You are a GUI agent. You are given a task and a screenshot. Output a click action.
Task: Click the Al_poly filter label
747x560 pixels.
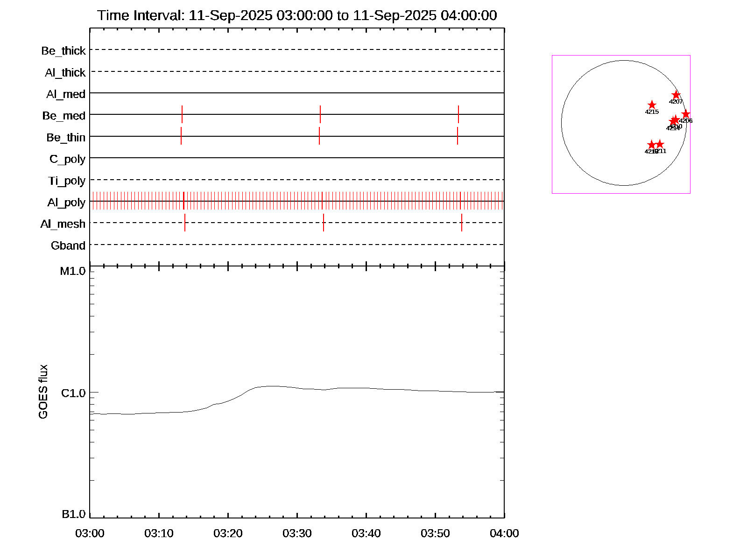(66, 203)
